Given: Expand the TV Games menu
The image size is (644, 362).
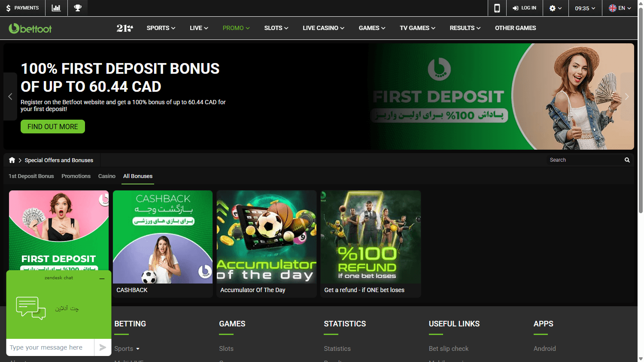Looking at the screenshot, I should click(x=417, y=28).
